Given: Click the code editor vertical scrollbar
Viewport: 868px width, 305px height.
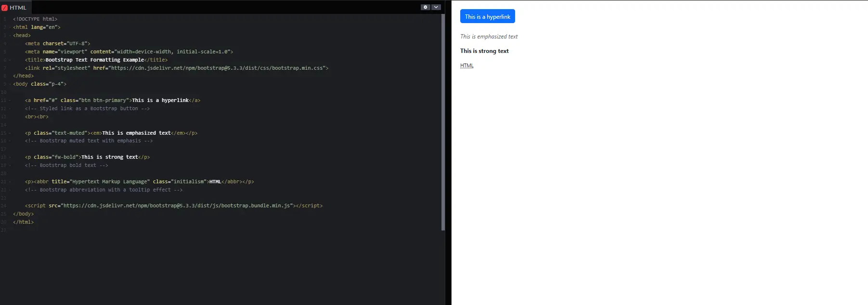Looking at the screenshot, I should tap(443, 122).
